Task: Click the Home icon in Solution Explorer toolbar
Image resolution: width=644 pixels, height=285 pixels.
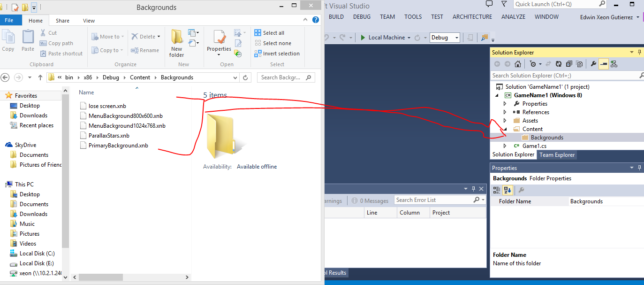Action: coord(517,64)
